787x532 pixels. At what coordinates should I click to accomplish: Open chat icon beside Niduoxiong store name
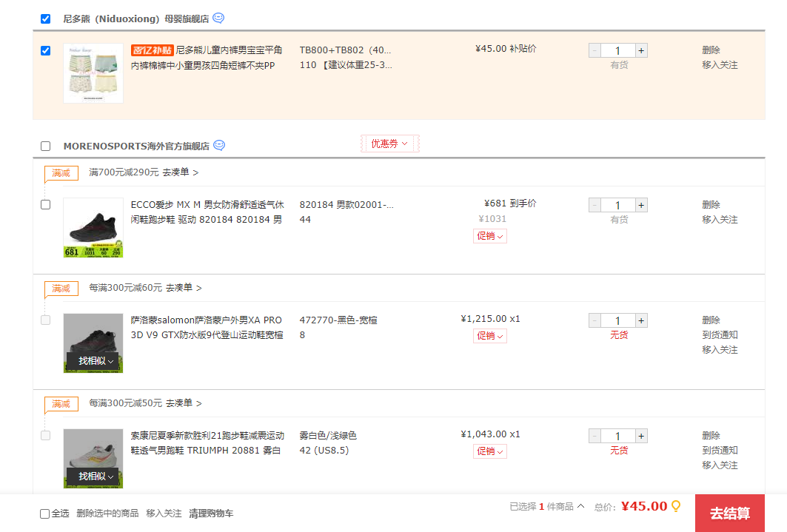[x=218, y=18]
